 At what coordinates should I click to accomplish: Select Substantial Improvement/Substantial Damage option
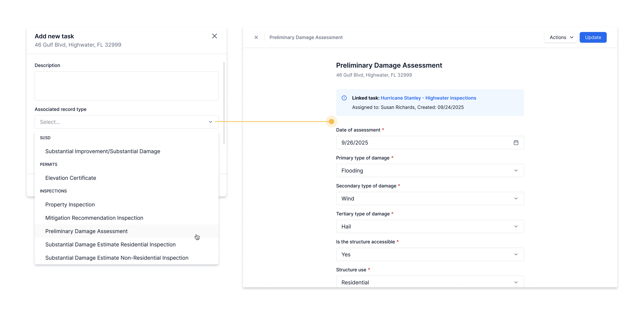[103, 151]
